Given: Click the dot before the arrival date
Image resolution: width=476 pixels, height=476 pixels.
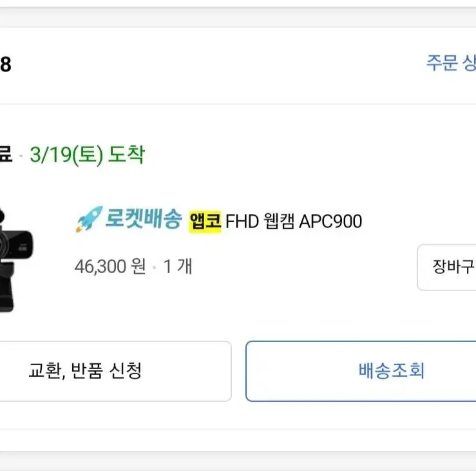Looking at the screenshot, I should pyautogui.click(x=21, y=156).
